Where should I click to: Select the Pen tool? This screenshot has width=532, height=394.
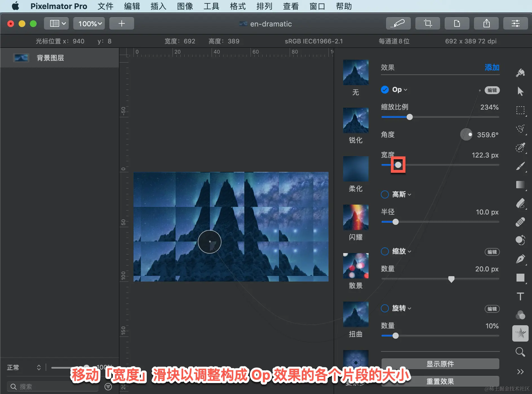click(x=520, y=259)
